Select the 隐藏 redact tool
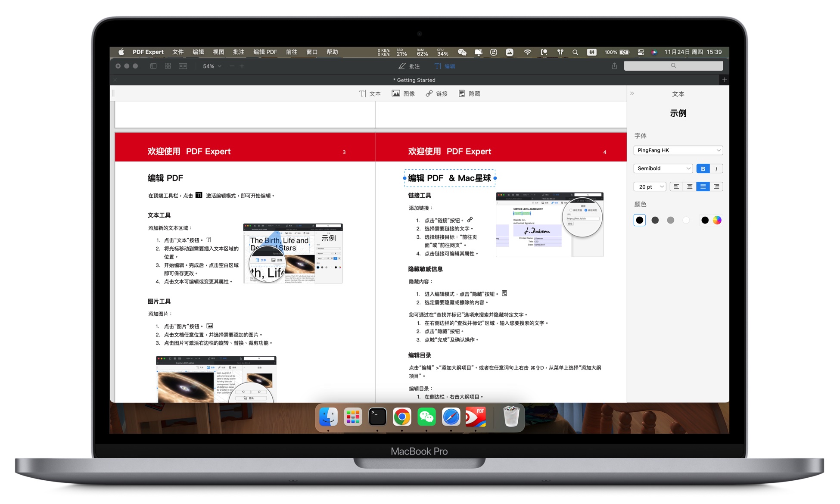 point(469,93)
